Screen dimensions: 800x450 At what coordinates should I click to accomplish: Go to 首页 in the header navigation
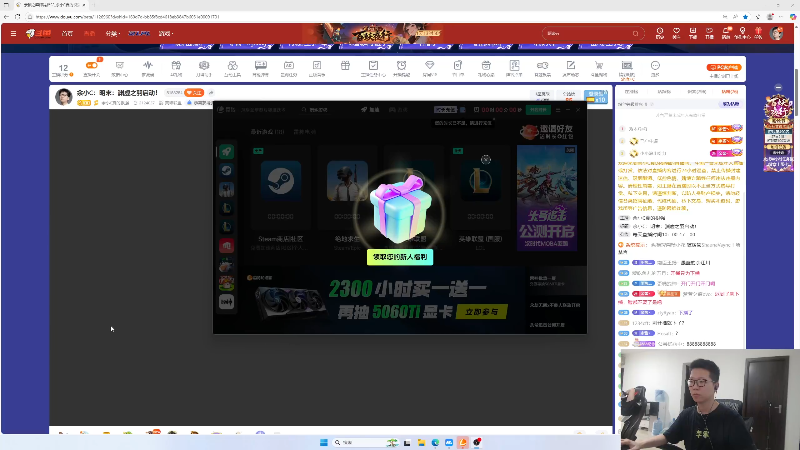pos(67,34)
